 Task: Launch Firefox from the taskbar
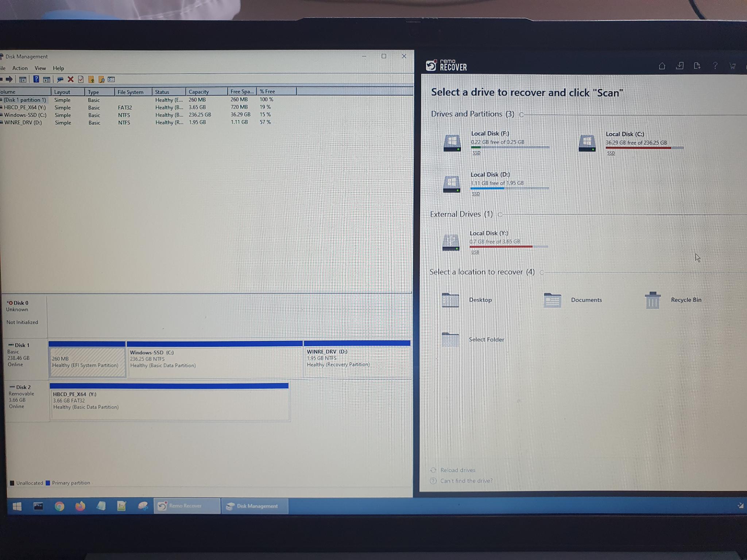pyautogui.click(x=80, y=506)
